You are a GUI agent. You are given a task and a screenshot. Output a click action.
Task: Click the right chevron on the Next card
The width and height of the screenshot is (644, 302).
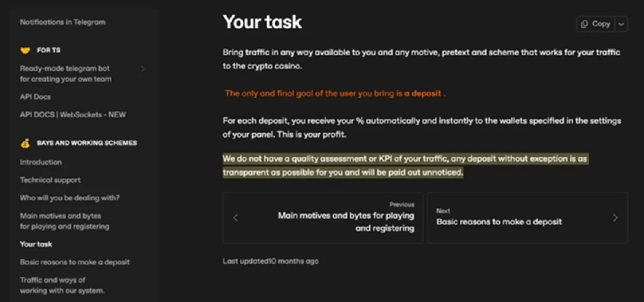click(615, 217)
